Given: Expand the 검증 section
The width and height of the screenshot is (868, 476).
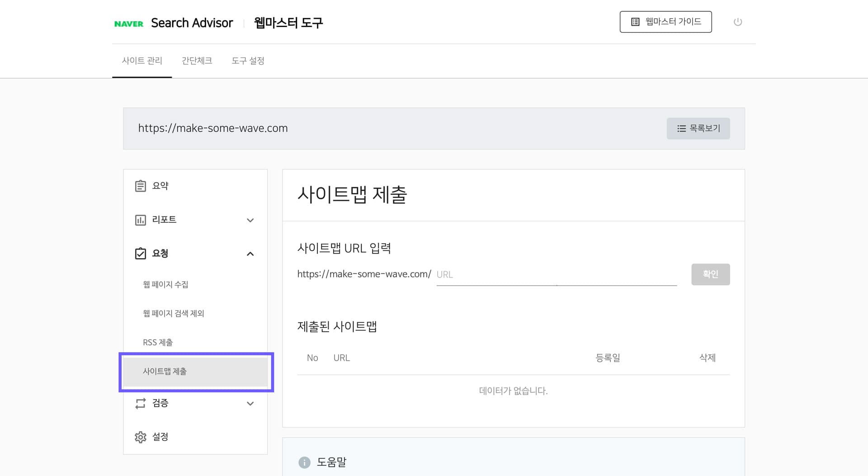Looking at the screenshot, I should click(x=250, y=403).
